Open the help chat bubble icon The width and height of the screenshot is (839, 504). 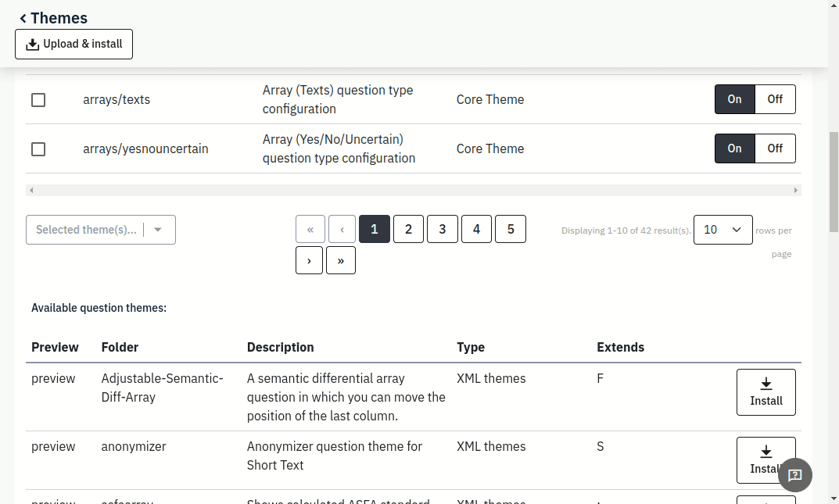point(795,474)
